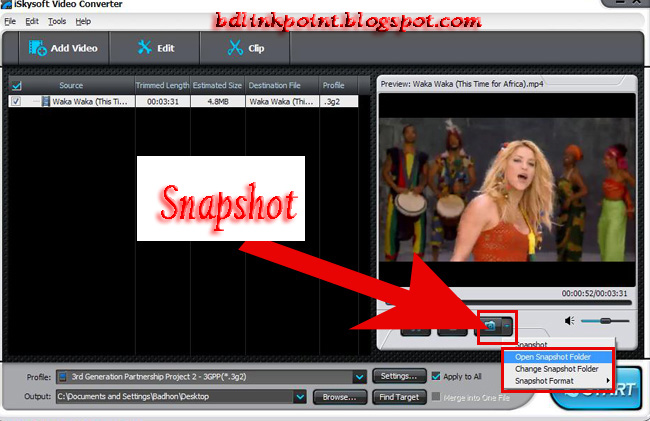This screenshot has height=421, width=650.
Task: Expand the Output path dropdown arrow
Action: click(x=300, y=397)
